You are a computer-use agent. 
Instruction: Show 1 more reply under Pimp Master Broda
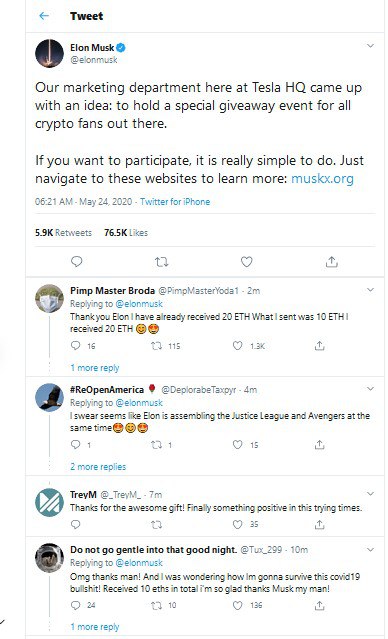(x=95, y=368)
